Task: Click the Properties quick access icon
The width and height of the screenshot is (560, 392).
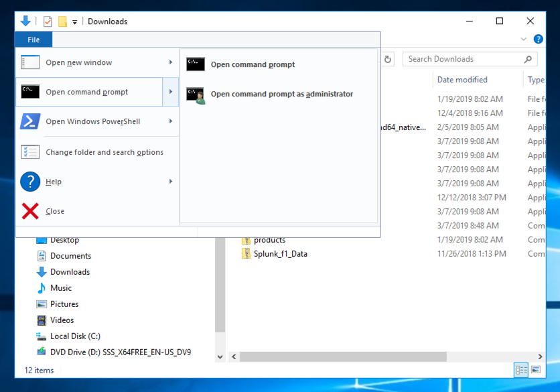Action: 48,21
